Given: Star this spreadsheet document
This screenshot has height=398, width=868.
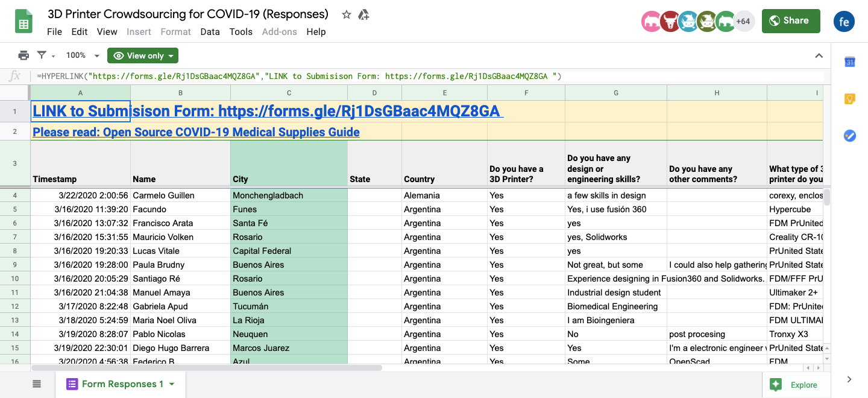Looking at the screenshot, I should click(347, 14).
